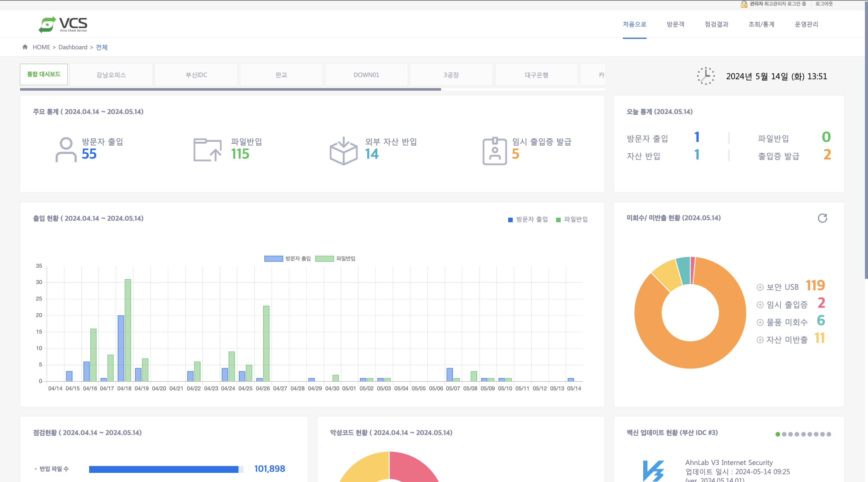Toggle blue 방문자 출입 chart legend box
The width and height of the screenshot is (868, 482).
pyautogui.click(x=273, y=259)
